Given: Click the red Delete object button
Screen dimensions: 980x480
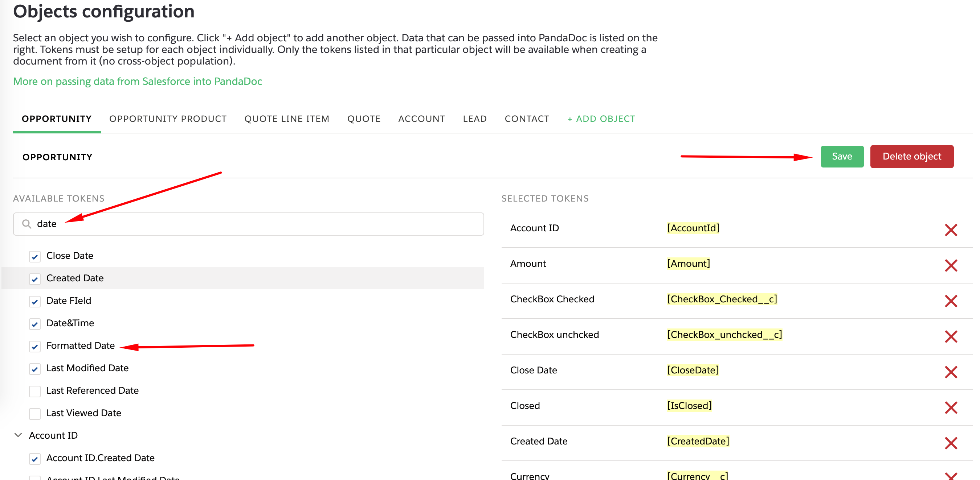Looking at the screenshot, I should pos(911,156).
